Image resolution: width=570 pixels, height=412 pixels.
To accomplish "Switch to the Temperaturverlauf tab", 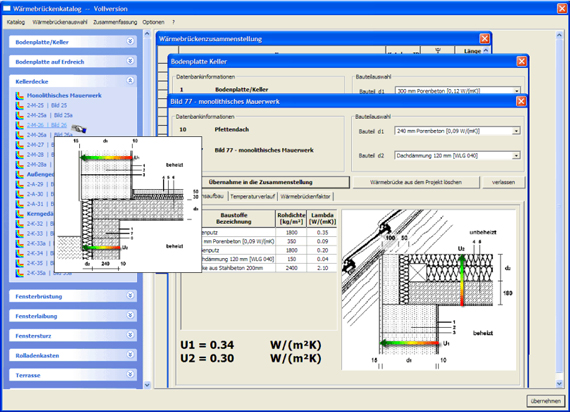I will [253, 197].
